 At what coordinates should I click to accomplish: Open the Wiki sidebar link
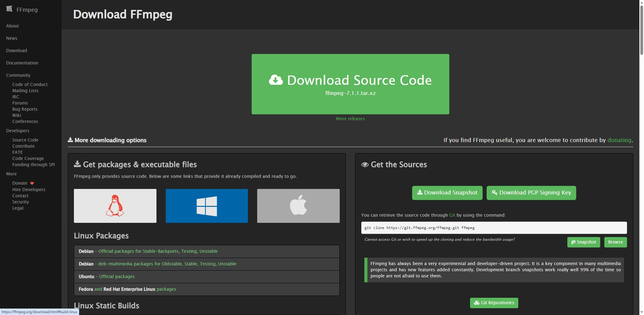point(17,115)
